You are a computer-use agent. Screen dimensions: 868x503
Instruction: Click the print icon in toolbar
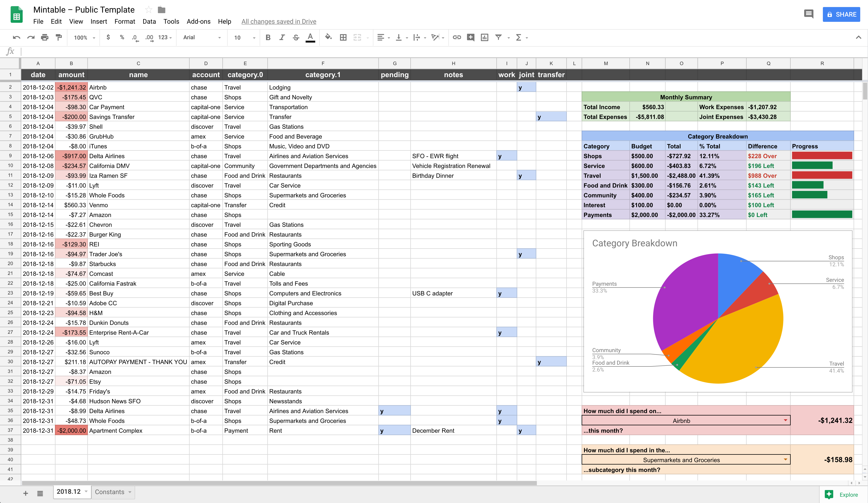(44, 37)
